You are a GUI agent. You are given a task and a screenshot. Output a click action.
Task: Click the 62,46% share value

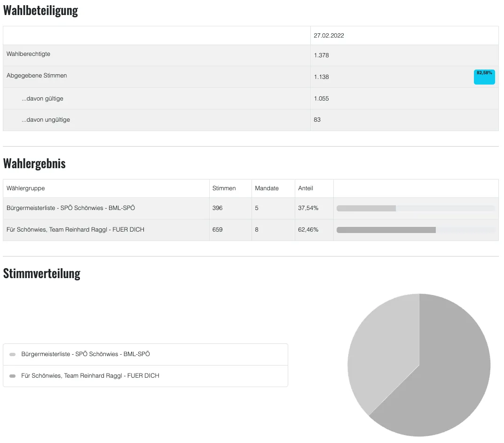click(x=308, y=230)
